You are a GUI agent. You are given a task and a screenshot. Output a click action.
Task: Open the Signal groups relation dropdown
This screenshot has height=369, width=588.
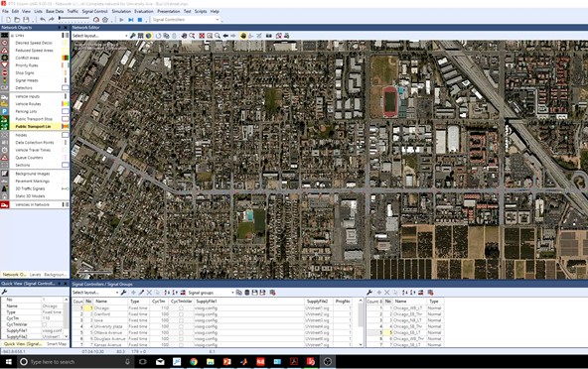pyautogui.click(x=211, y=293)
